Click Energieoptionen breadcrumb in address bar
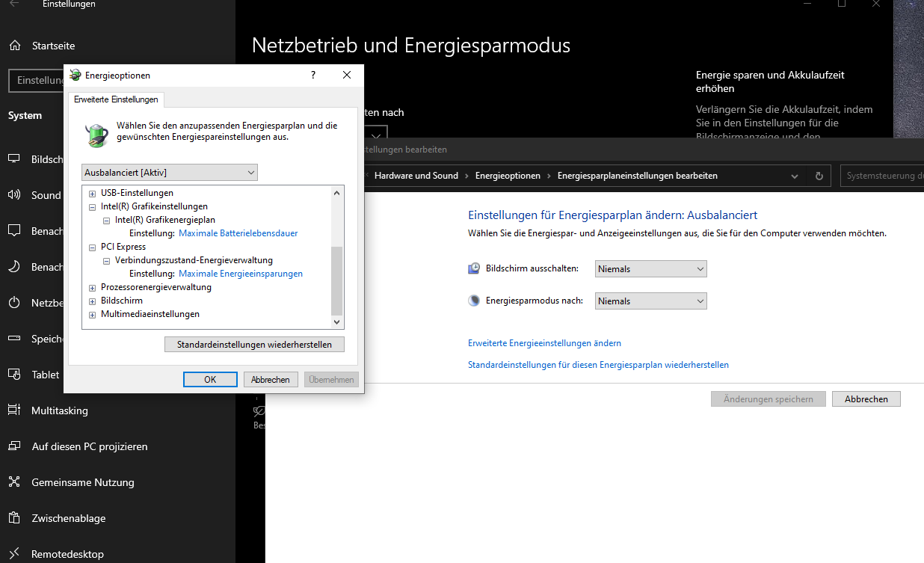924x563 pixels. [508, 176]
